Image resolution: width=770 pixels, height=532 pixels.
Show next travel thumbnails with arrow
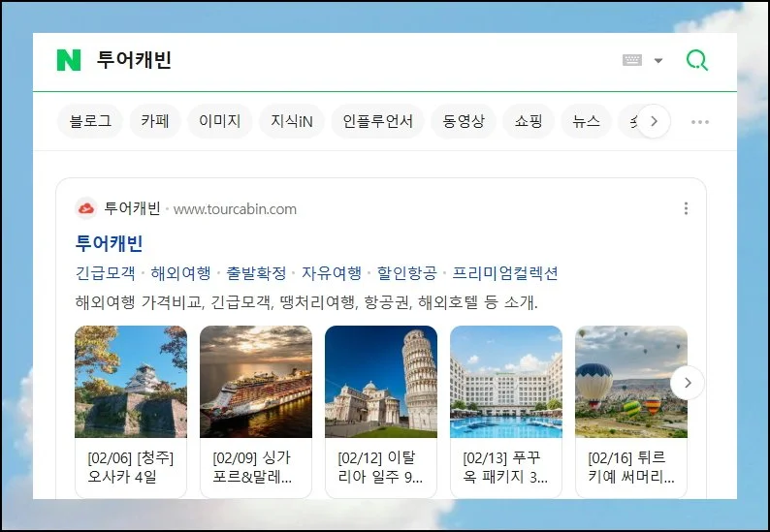[x=688, y=383]
